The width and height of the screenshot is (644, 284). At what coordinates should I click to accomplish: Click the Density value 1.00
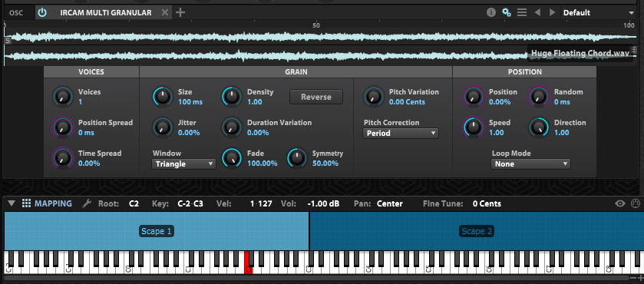[x=255, y=102]
